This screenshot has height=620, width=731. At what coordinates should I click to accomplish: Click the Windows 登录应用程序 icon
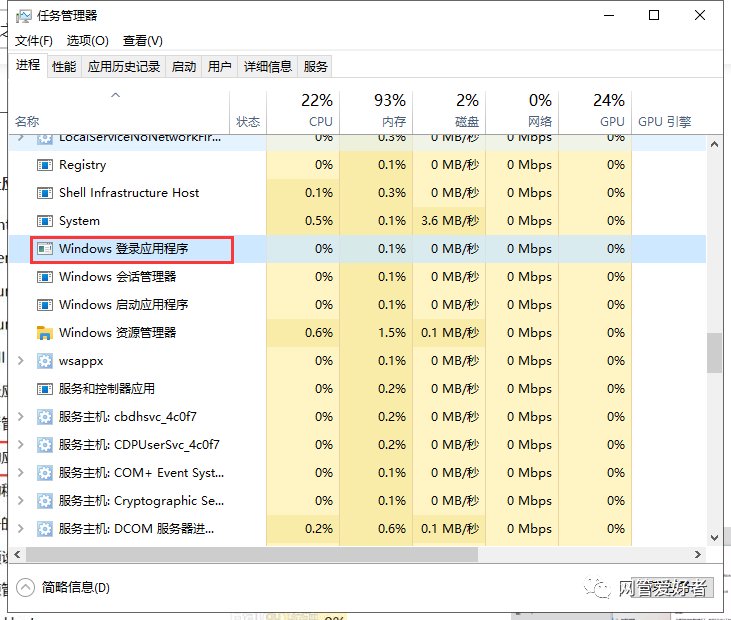click(x=45, y=249)
